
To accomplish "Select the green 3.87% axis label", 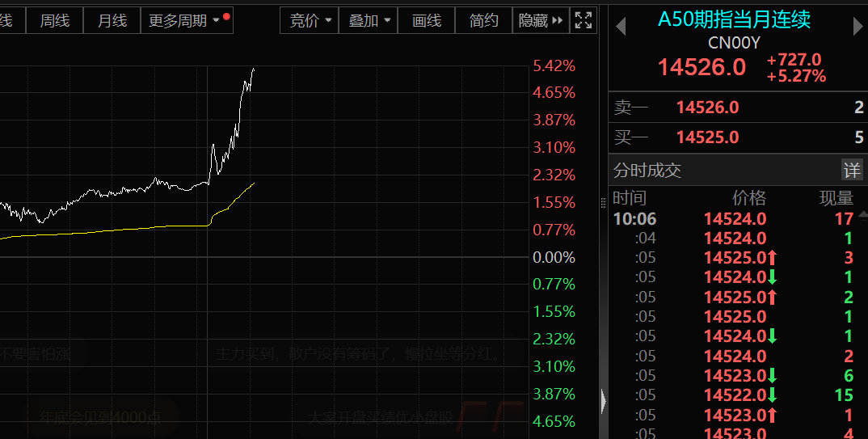I will pyautogui.click(x=554, y=395).
